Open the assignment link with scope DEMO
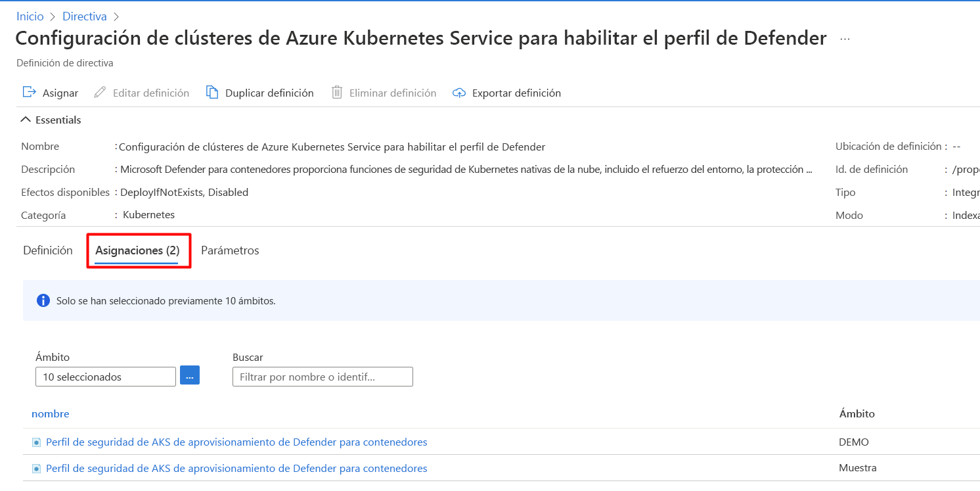 pos(236,442)
